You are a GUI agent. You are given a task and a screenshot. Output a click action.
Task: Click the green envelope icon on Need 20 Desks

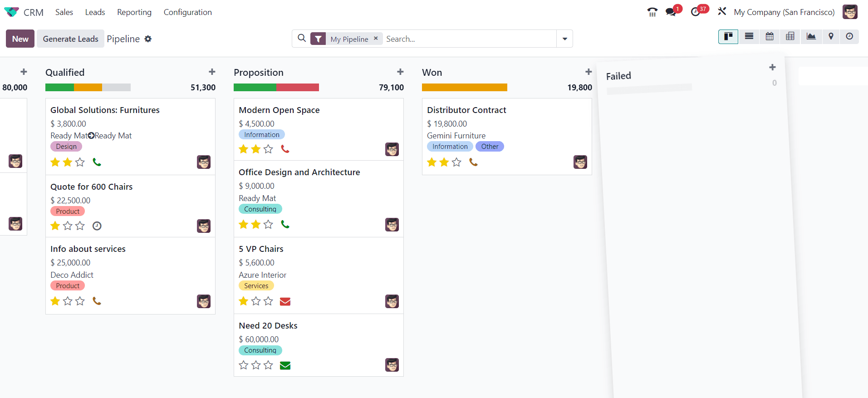click(285, 365)
